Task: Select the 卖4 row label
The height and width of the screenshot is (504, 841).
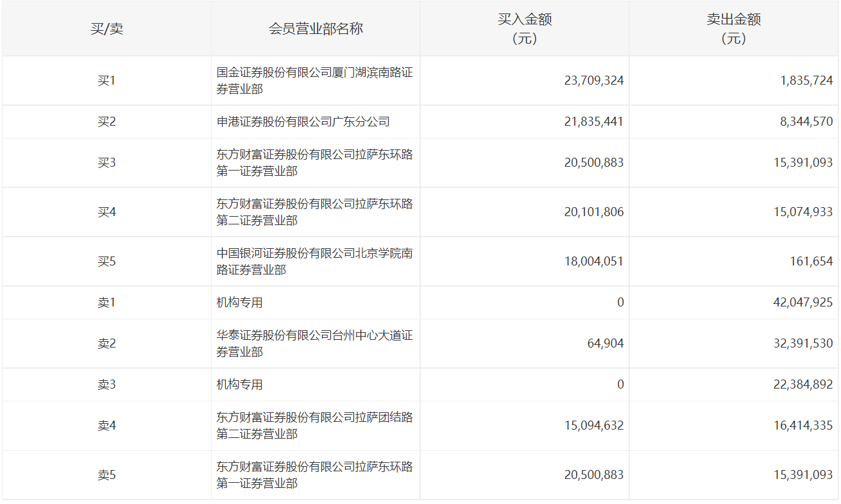Action: (x=106, y=426)
